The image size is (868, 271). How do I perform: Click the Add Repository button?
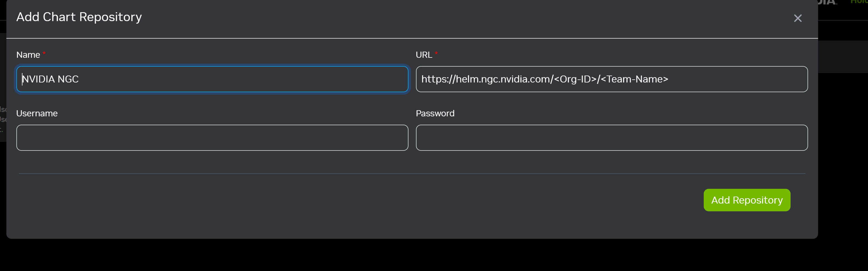(x=746, y=200)
